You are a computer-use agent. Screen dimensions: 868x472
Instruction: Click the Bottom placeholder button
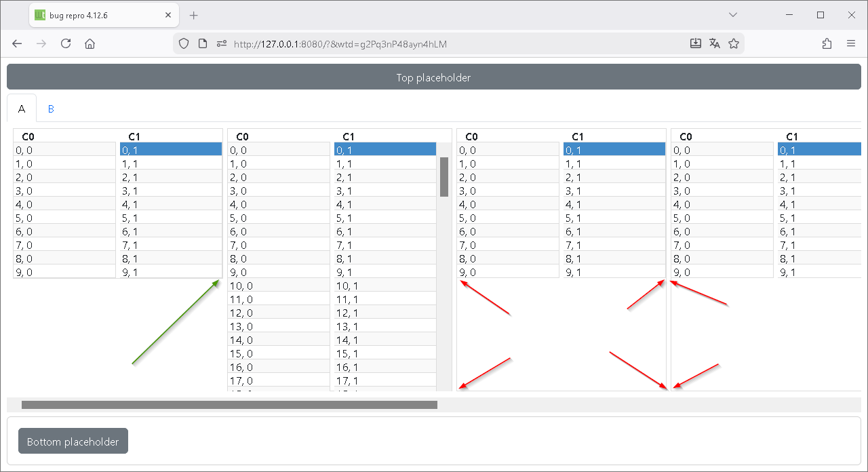click(x=73, y=441)
